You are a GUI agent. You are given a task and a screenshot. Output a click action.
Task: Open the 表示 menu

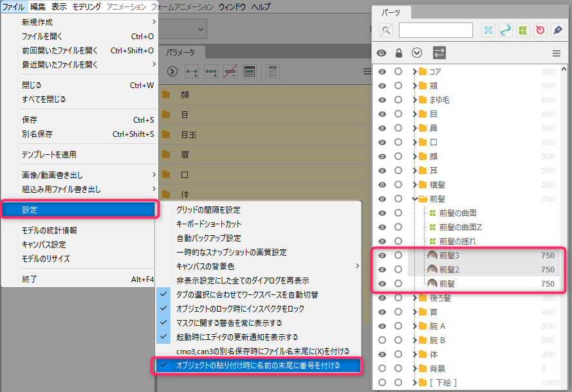[x=59, y=7]
